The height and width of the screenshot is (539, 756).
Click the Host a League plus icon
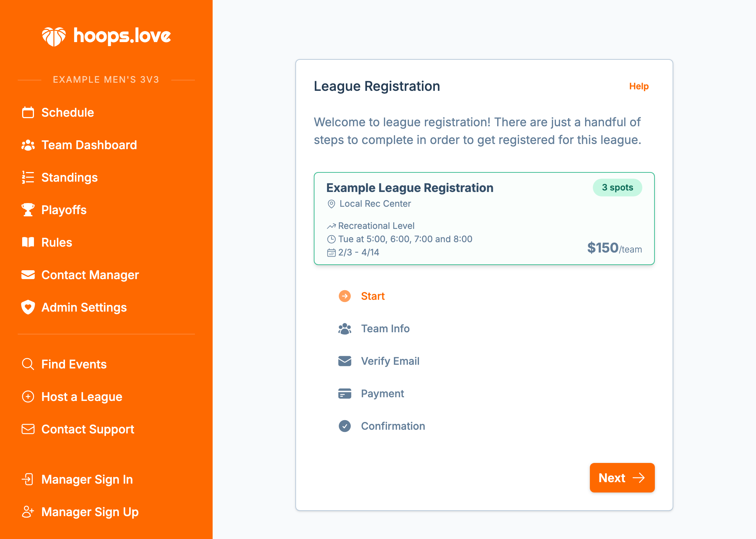28,396
